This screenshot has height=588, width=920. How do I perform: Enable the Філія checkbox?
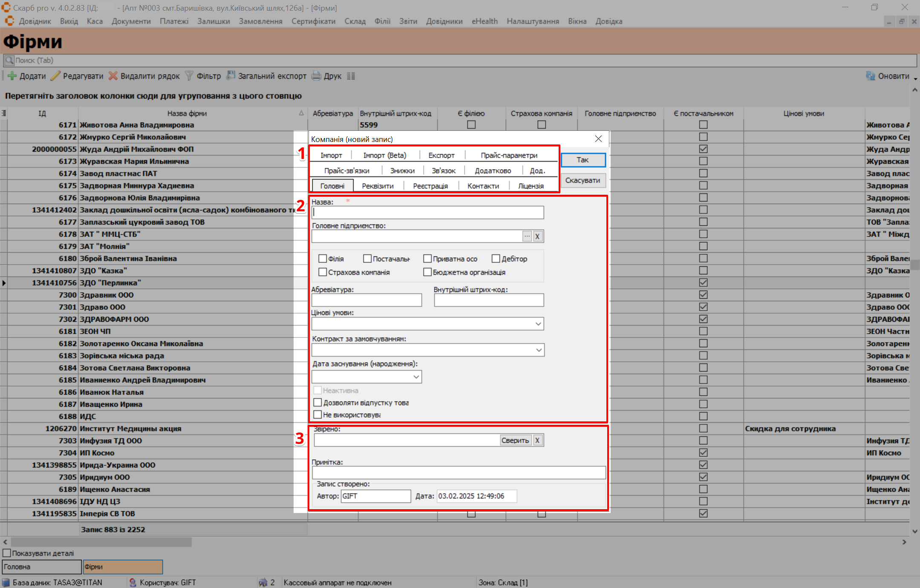[323, 259]
